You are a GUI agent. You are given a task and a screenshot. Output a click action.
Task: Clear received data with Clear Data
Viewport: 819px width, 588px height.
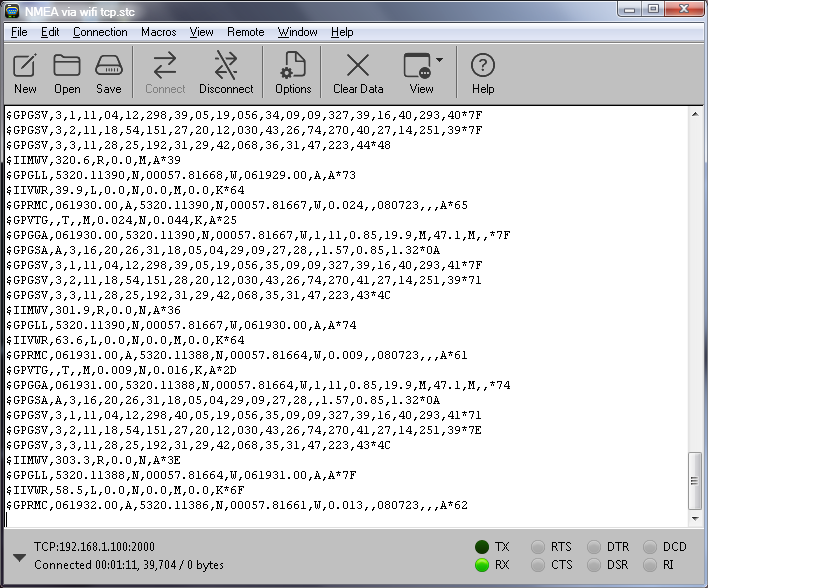pos(358,66)
